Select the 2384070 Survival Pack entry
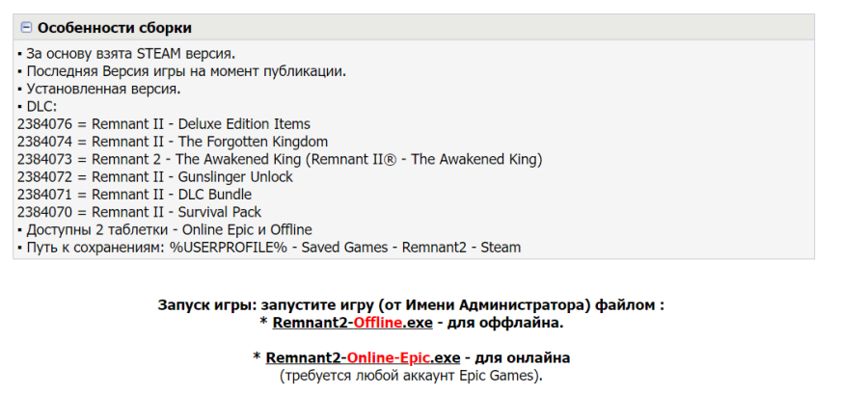Image resolution: width=868 pixels, height=394 pixels. coord(140,212)
